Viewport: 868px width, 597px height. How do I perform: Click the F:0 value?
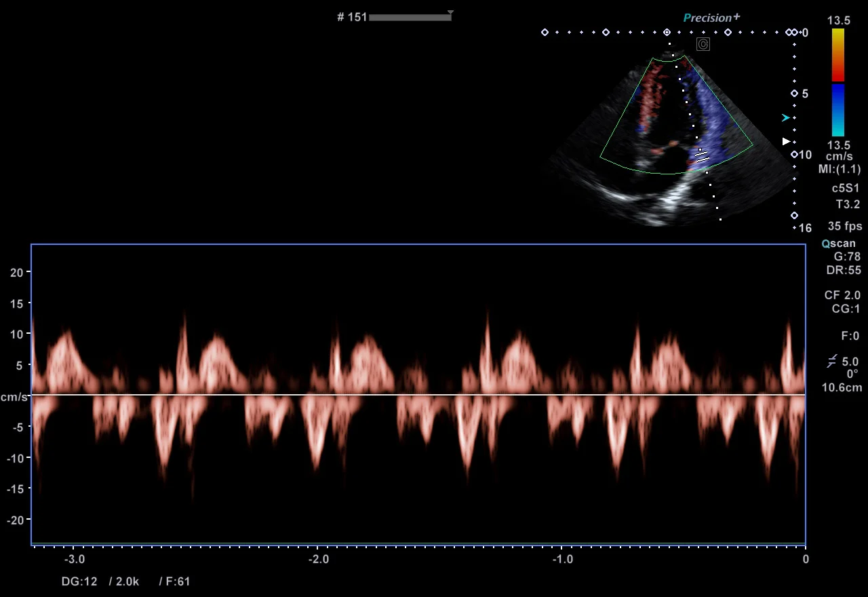850,336
